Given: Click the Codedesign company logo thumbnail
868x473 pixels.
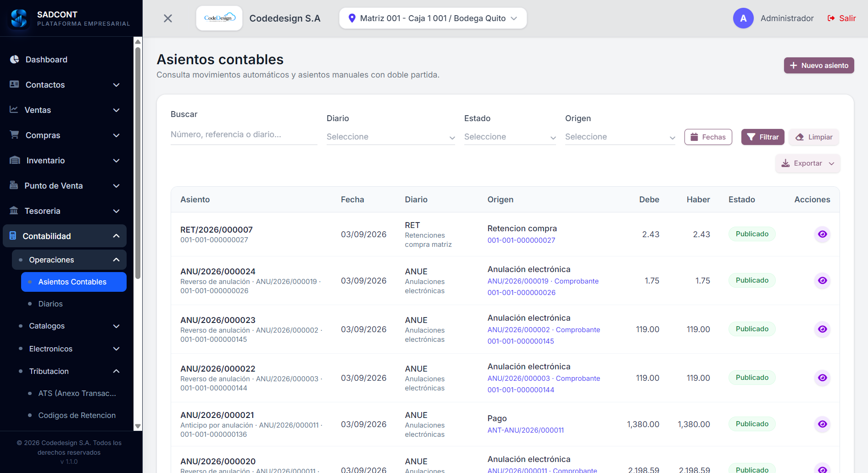Looking at the screenshot, I should (219, 18).
